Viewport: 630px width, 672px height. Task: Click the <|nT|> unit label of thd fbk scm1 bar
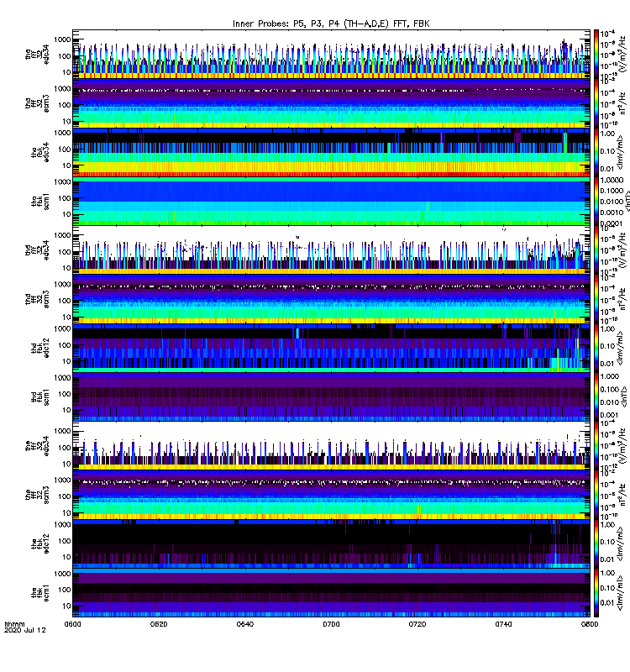click(625, 396)
